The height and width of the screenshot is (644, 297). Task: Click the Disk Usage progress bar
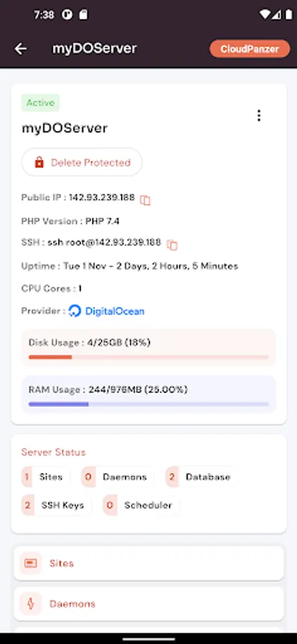pos(149,357)
